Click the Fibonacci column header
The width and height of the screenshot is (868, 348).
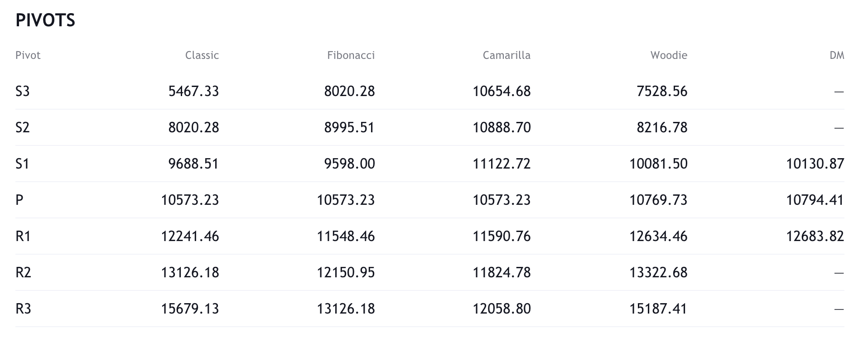coord(351,55)
